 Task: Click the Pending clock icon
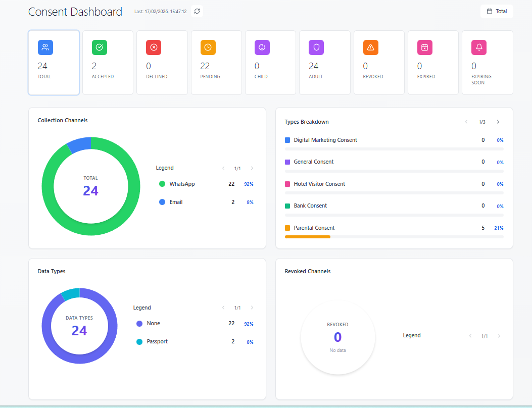tap(208, 47)
